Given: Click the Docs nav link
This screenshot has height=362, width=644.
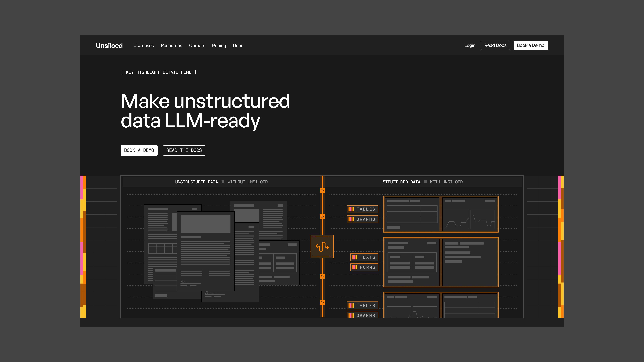Looking at the screenshot, I should 238,45.
